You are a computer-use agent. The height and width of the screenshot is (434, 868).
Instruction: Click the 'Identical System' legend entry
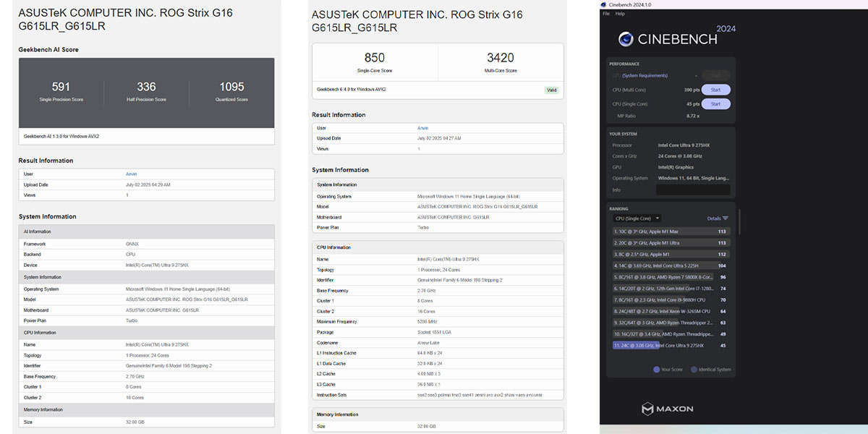pos(711,370)
